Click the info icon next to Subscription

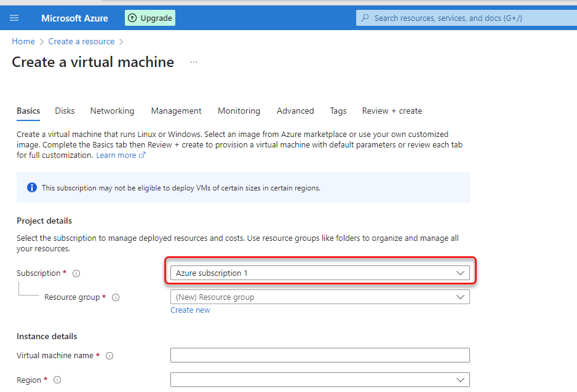click(x=76, y=273)
